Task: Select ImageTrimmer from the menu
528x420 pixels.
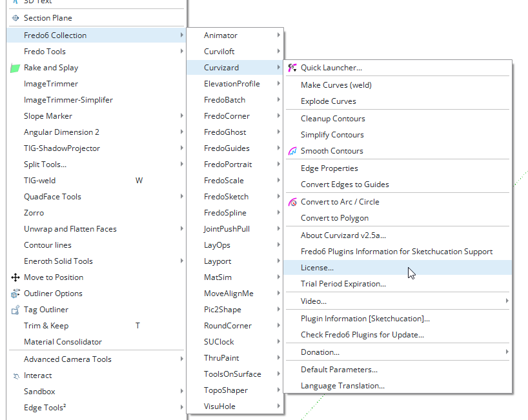Action: click(x=96, y=84)
